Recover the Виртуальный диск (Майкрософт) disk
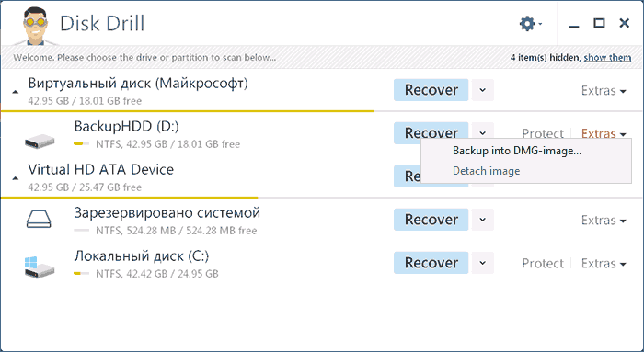 pyautogui.click(x=431, y=90)
